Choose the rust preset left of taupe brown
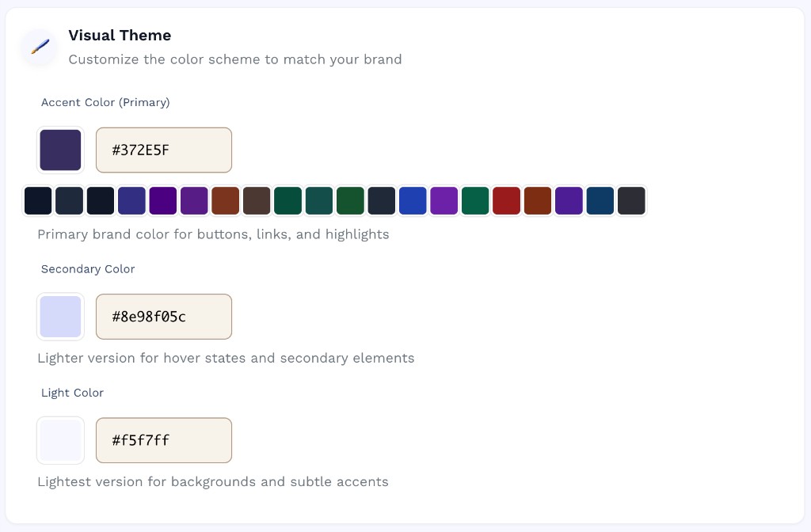The image size is (811, 532). (x=226, y=200)
